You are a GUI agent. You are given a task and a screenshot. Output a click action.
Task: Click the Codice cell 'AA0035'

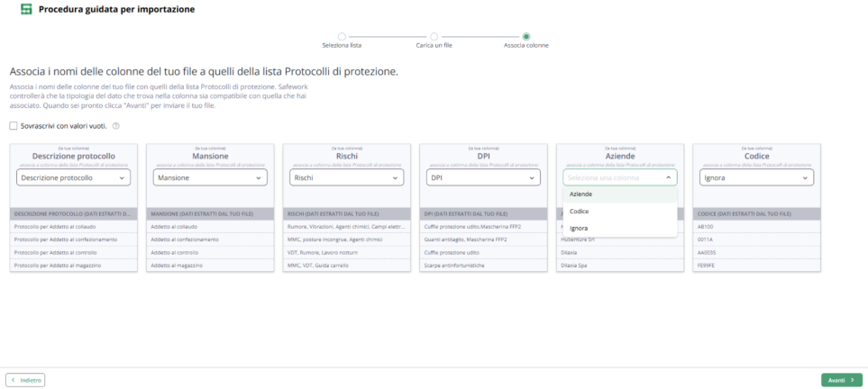pos(757,252)
